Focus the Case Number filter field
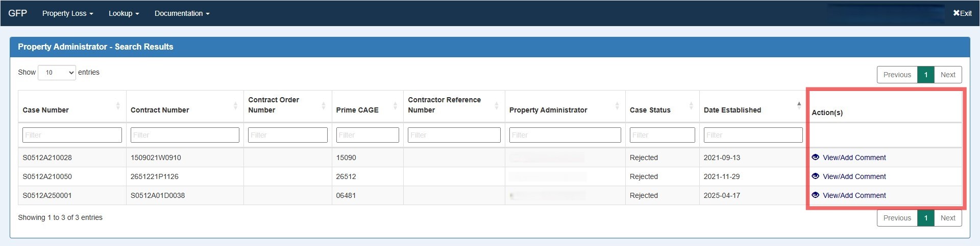980x246 pixels. pos(72,135)
